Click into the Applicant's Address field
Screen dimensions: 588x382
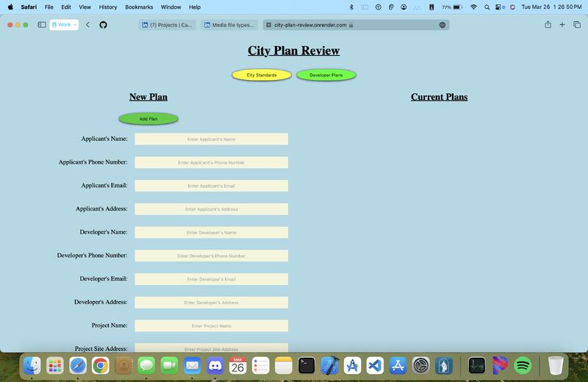click(212, 209)
